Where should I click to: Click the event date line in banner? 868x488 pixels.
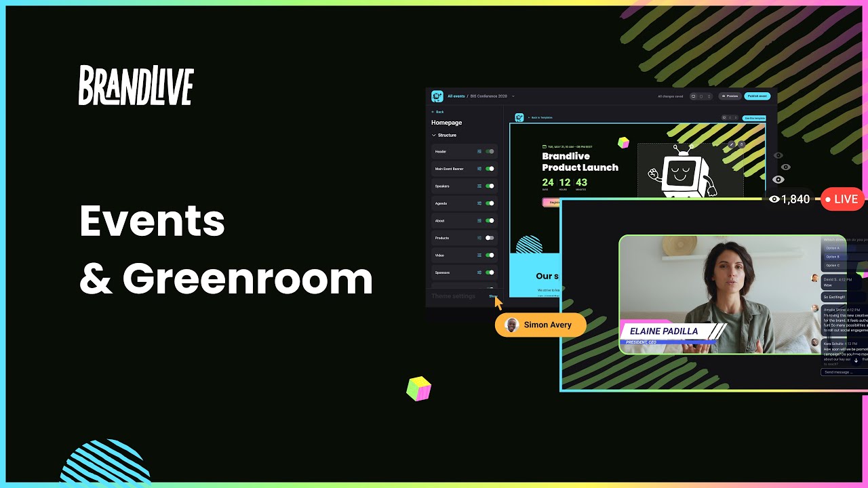(568, 146)
